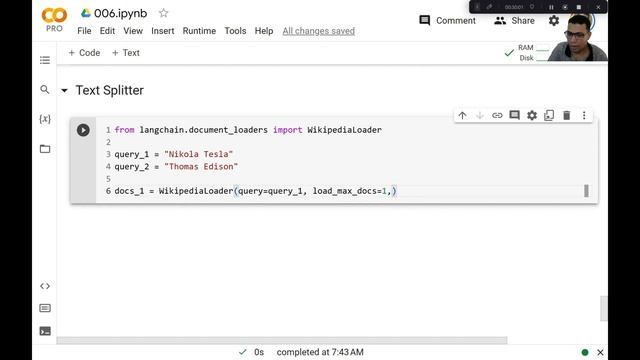640x360 pixels.
Task: Open the RAM and Disk resource indicator
Action: (x=527, y=53)
